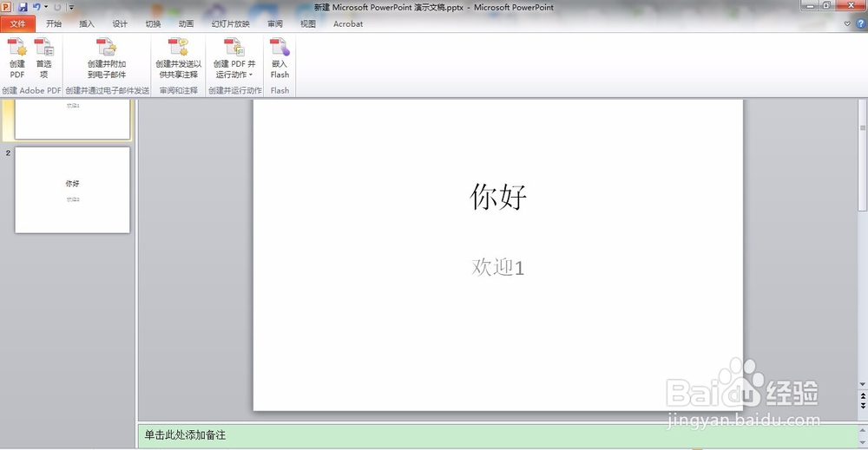This screenshot has width=868, height=450.
Task: Click the 你好 title text on the slide
Action: point(498,196)
